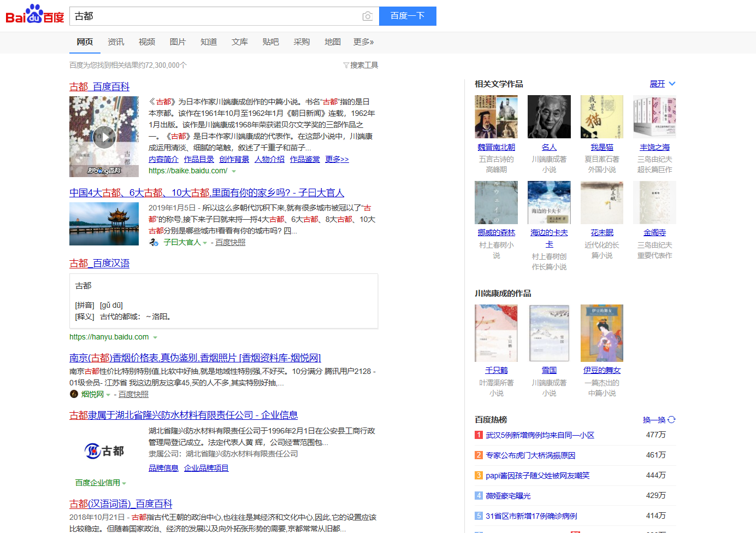Screen dimensions: 756x533
Task: Expand the 相关文学作品 section via 展开
Action: (662, 84)
